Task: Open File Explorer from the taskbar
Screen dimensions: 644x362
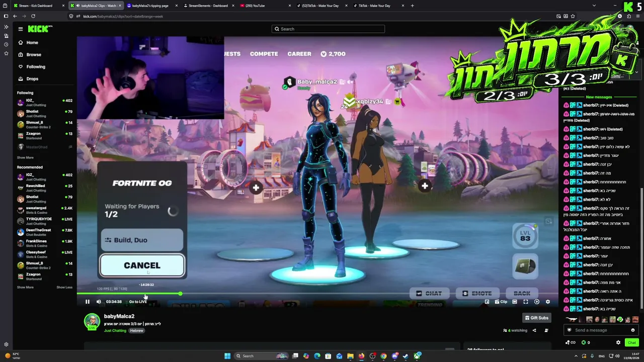Action: 350,356
